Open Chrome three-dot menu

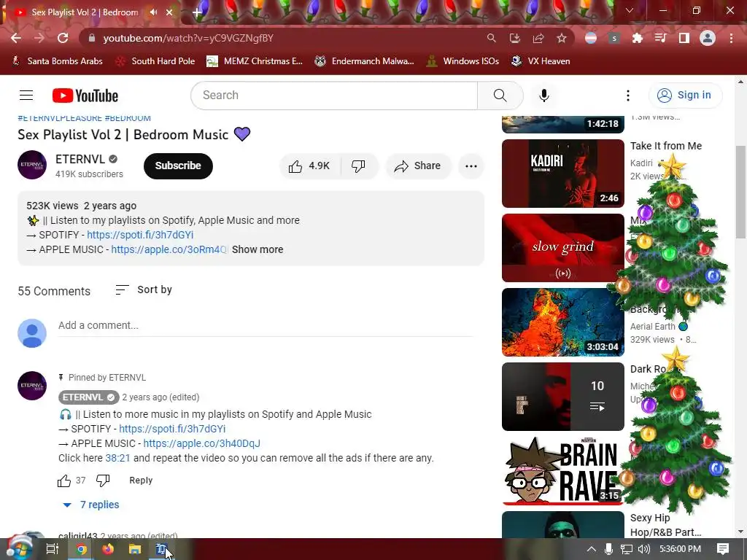[731, 38]
